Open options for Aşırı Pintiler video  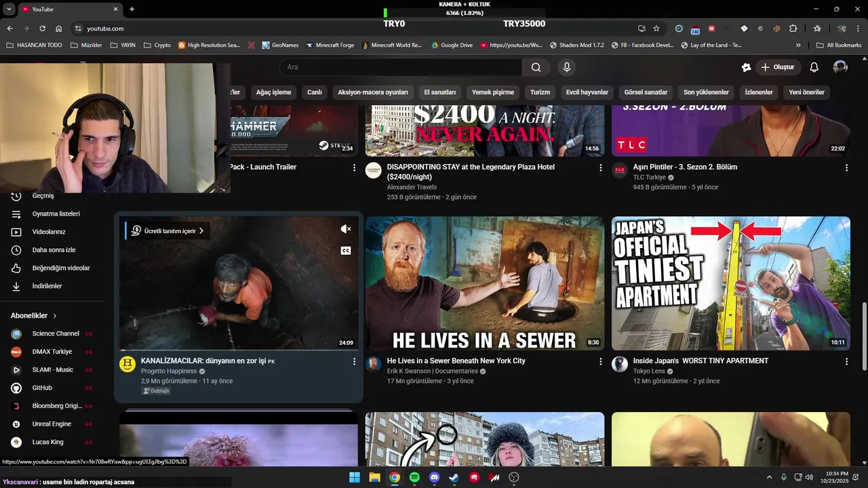click(x=846, y=167)
